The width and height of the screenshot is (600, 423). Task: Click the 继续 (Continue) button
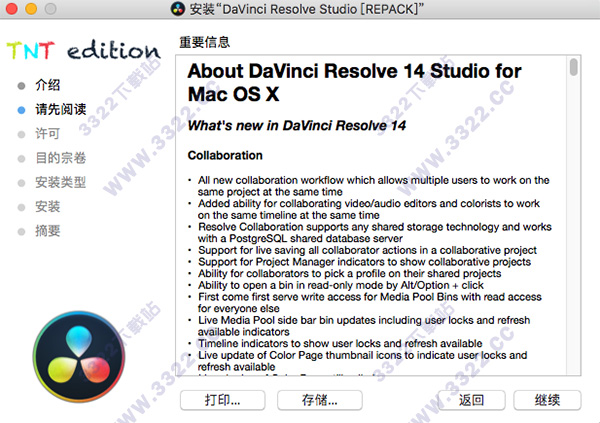pos(547,400)
